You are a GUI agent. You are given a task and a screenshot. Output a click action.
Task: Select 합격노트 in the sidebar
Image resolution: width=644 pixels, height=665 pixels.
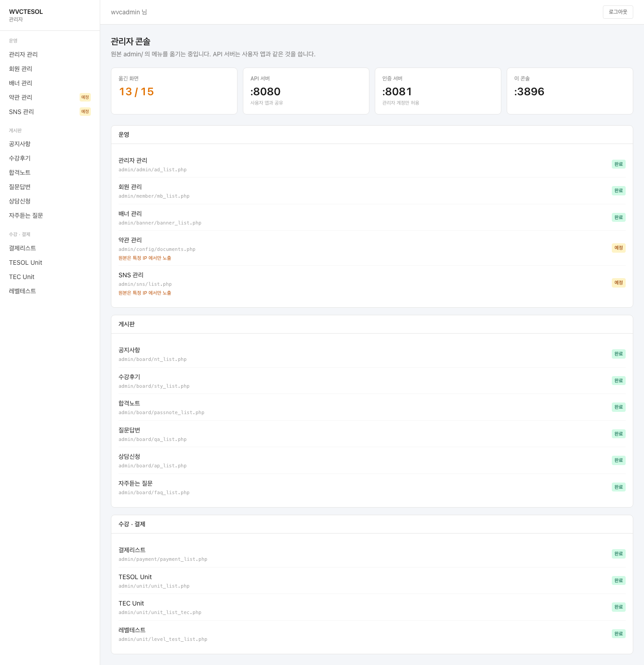coord(50,172)
